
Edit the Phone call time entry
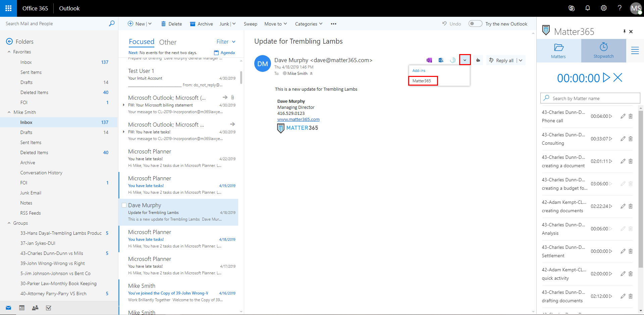tap(623, 116)
